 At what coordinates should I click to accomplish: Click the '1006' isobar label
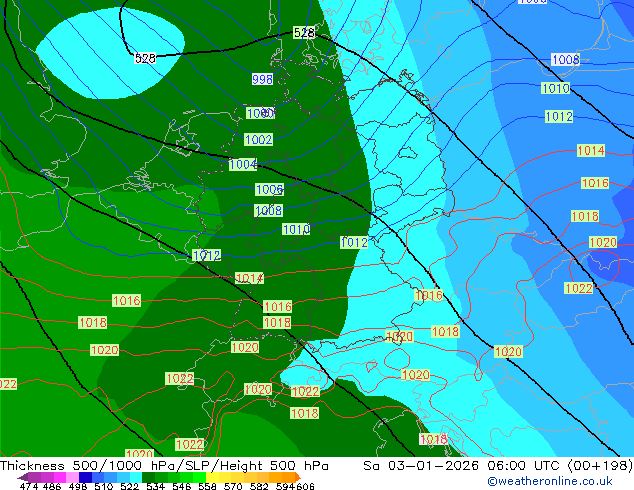tap(270, 189)
